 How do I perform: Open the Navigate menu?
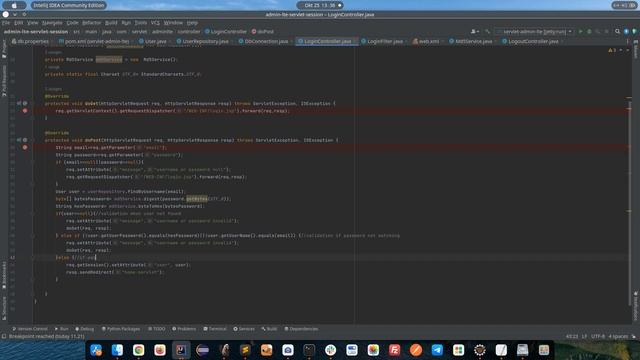[52, 23]
